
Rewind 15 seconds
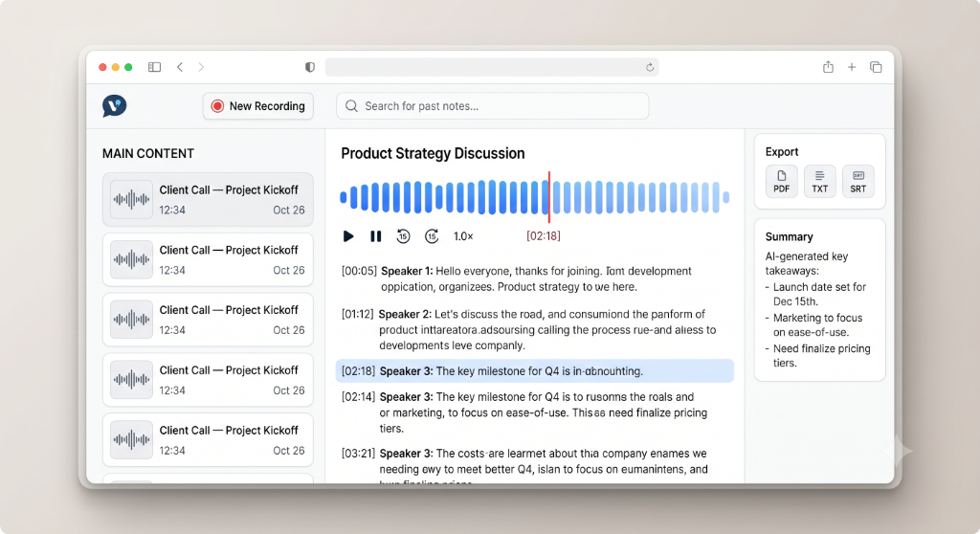[x=403, y=236]
